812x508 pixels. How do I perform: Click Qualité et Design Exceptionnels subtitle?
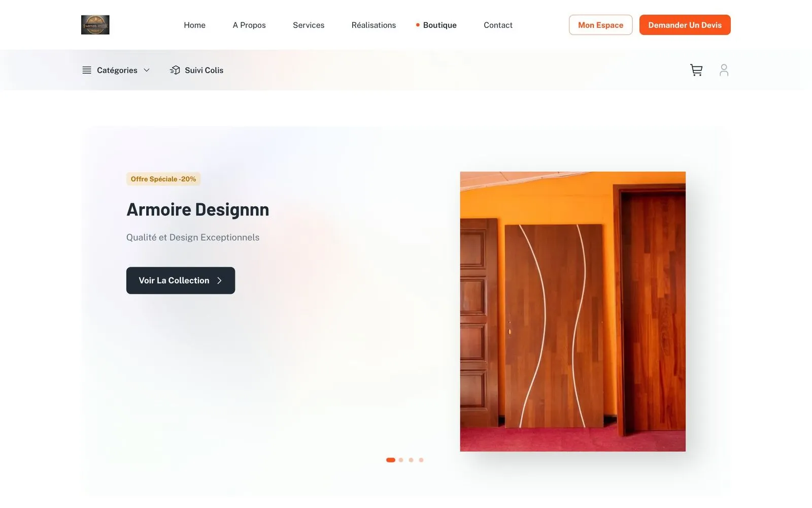point(193,237)
